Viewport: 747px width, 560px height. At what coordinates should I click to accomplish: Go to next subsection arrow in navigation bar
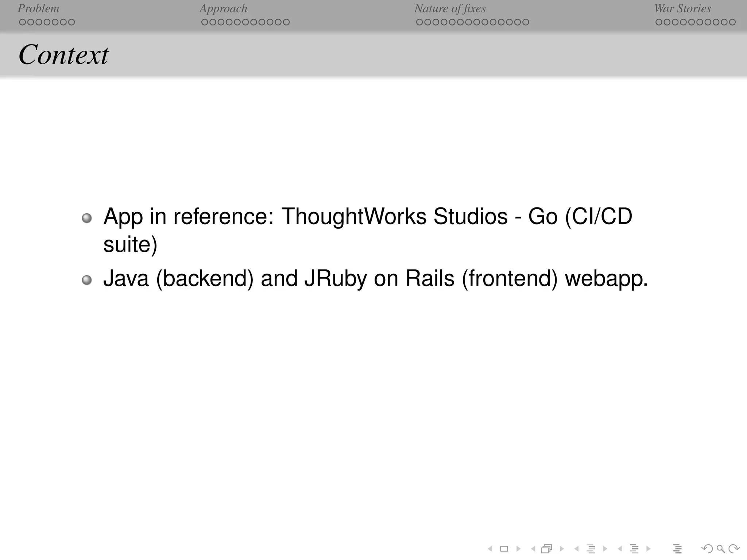pyautogui.click(x=605, y=549)
